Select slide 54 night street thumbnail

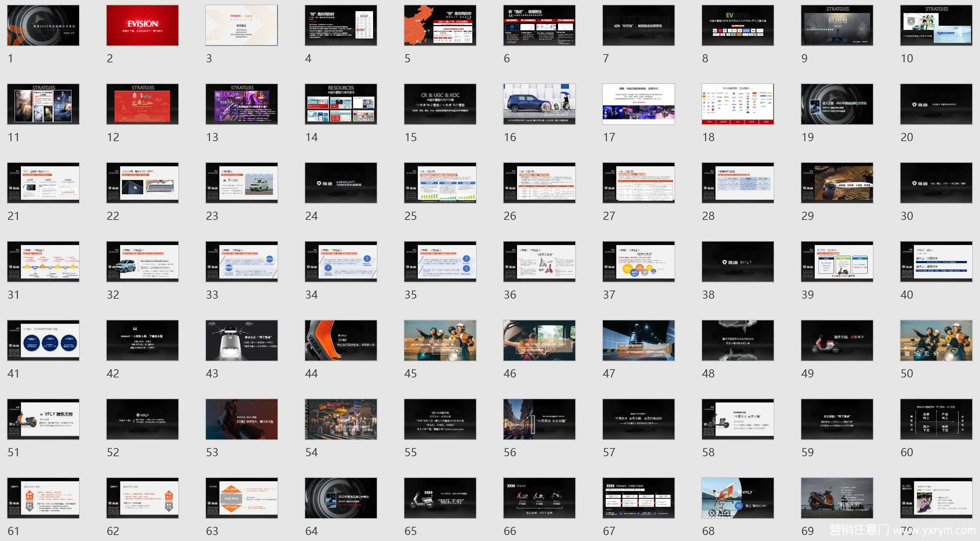tap(341, 420)
